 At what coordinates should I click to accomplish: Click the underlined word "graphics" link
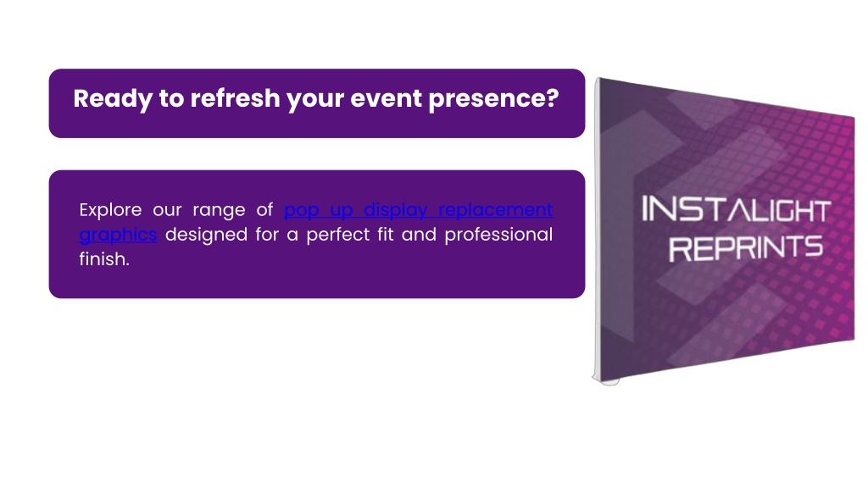click(118, 235)
